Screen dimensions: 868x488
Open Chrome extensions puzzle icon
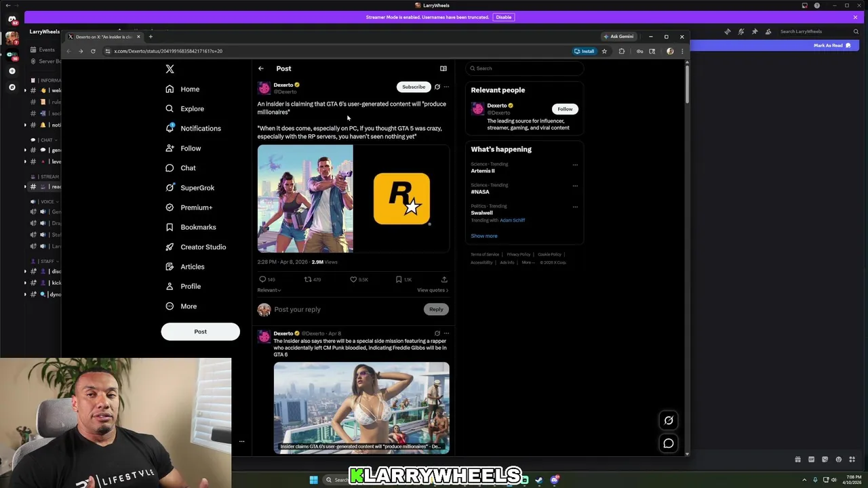point(622,51)
